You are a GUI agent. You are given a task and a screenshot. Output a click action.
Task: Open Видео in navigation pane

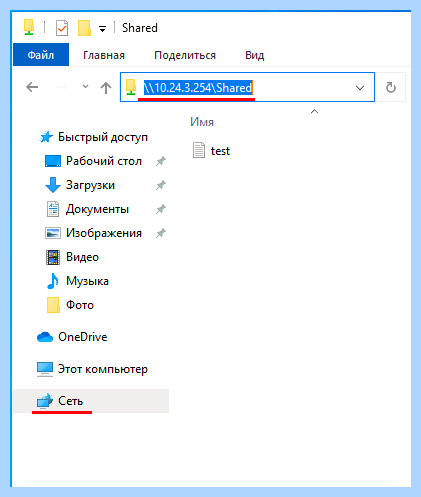(82, 257)
